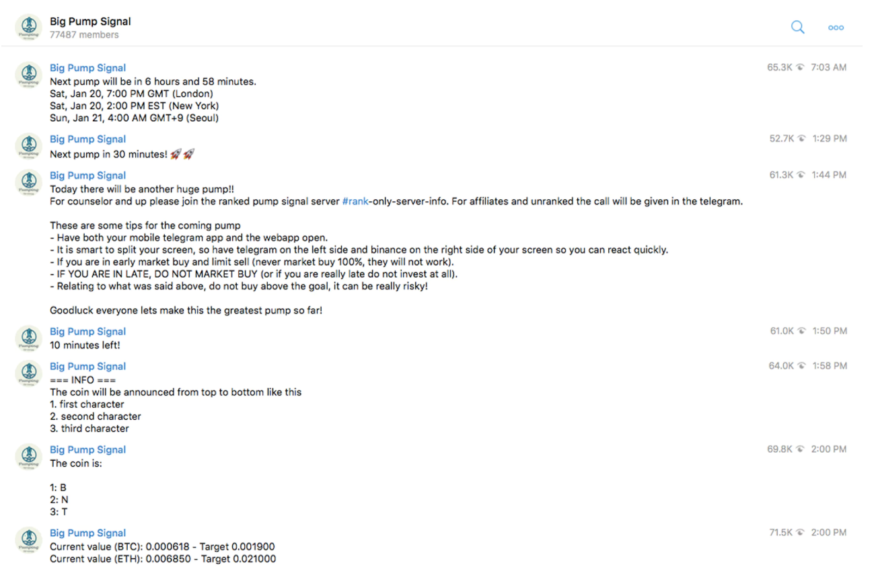Screen dimensions: 872x588
Task: Click the 1:58 PM timestamp on INFO message
Action: point(829,366)
